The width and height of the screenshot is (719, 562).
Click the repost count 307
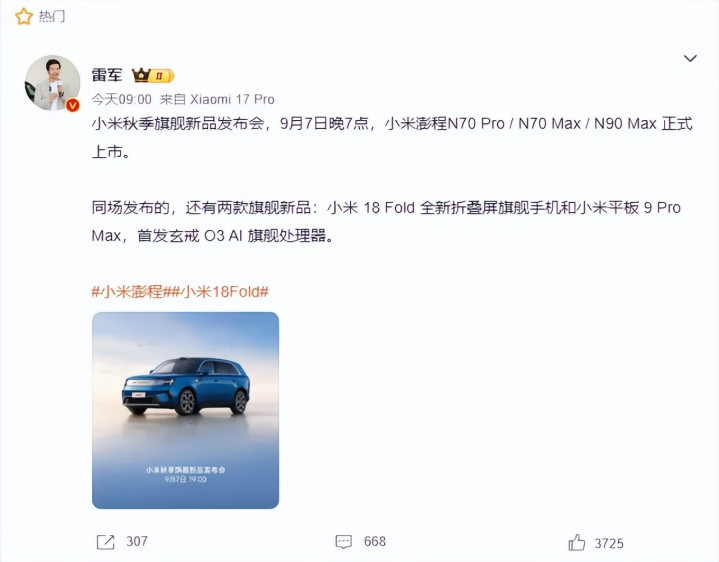(137, 541)
